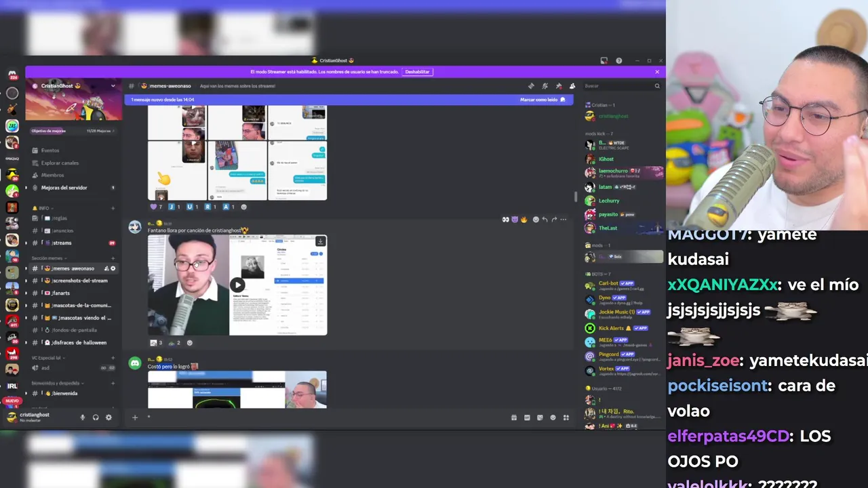The height and width of the screenshot is (488, 868).
Task: Add purple devil quick reaction
Action: (x=514, y=220)
